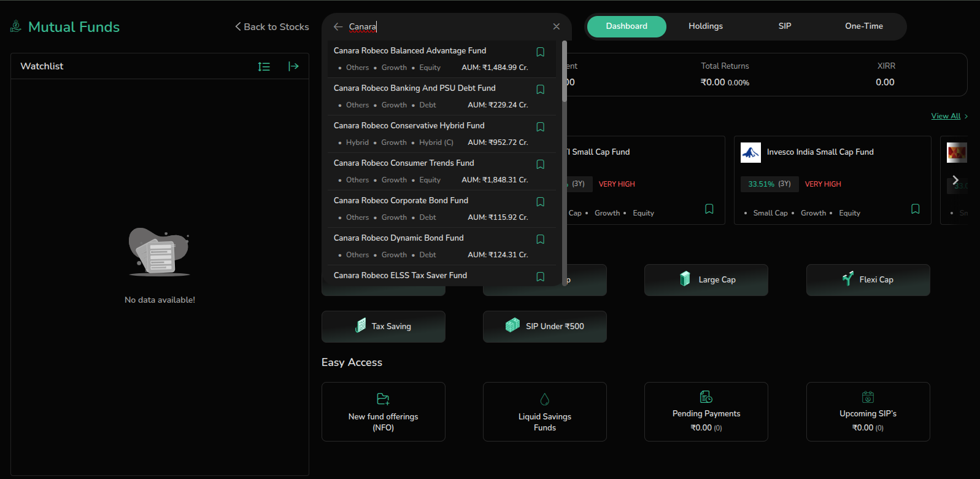The width and height of the screenshot is (980, 479).
Task: Show next fund cards with right chevron
Action: coord(955,180)
